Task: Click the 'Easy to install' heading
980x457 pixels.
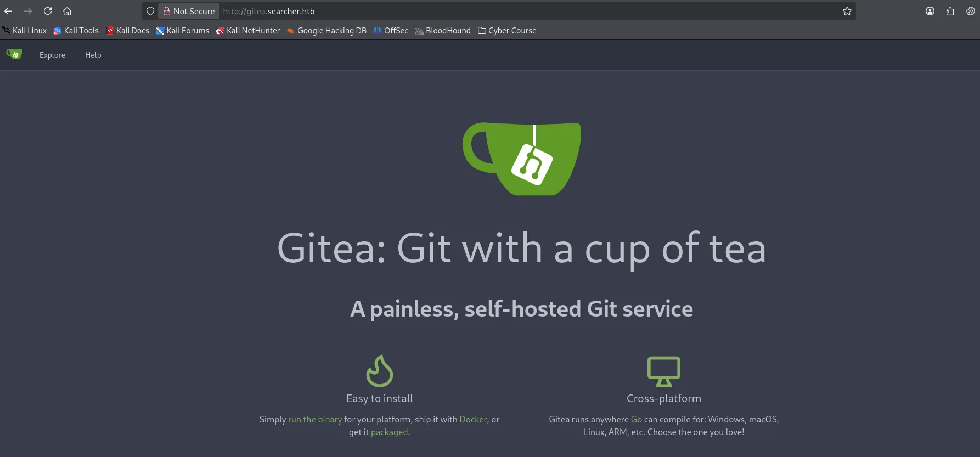Action: click(380, 399)
